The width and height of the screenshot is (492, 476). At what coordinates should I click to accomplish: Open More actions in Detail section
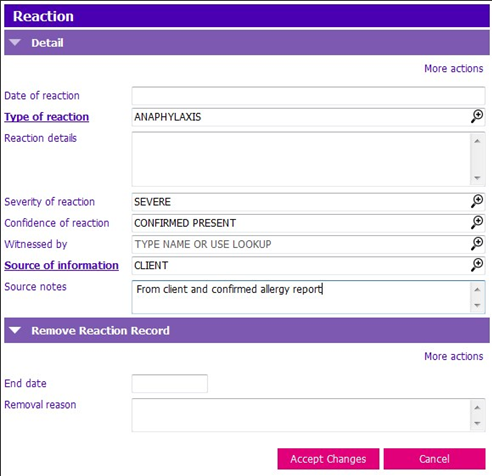point(453,68)
